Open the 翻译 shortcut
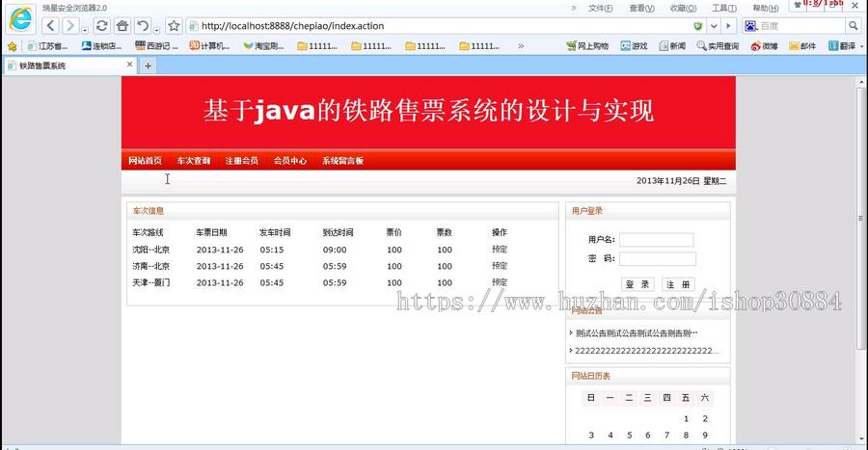 tap(842, 46)
